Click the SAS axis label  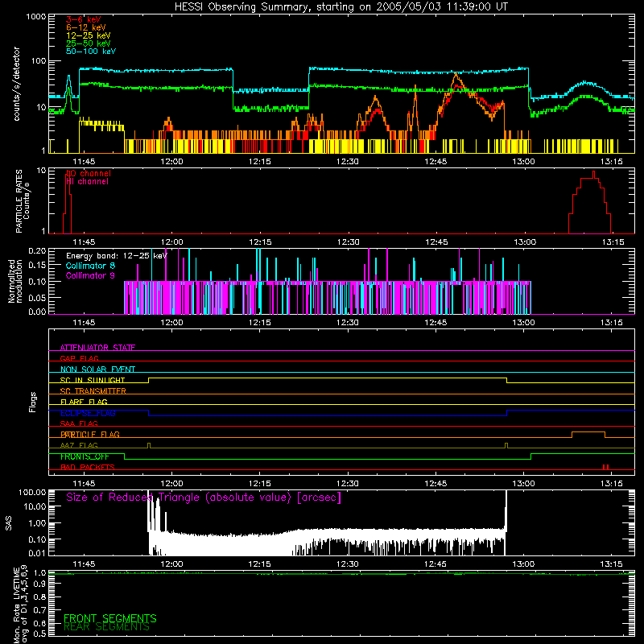pyautogui.click(x=9, y=522)
